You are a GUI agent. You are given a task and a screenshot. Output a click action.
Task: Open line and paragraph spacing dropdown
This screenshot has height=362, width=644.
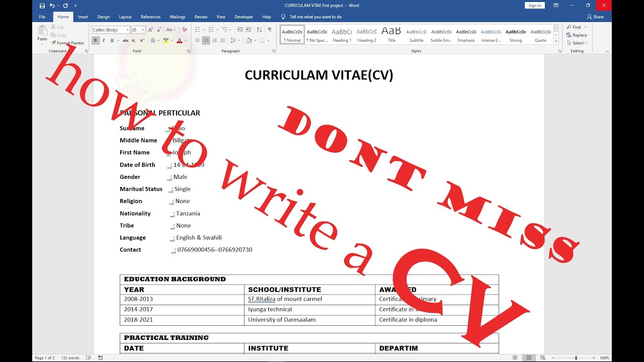(235, 40)
